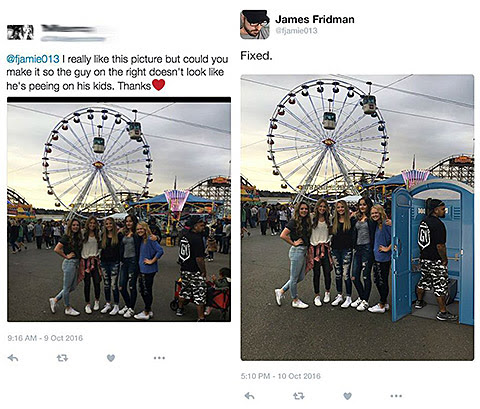Reply to James Fridman's tweet
480x409 pixels.
tap(250, 396)
